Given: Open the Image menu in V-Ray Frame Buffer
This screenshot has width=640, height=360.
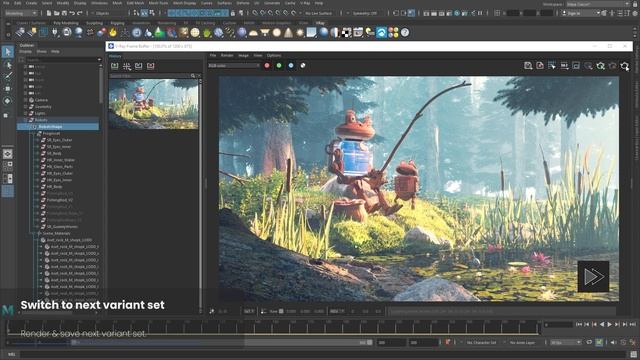Looking at the screenshot, I should click(x=243, y=55).
